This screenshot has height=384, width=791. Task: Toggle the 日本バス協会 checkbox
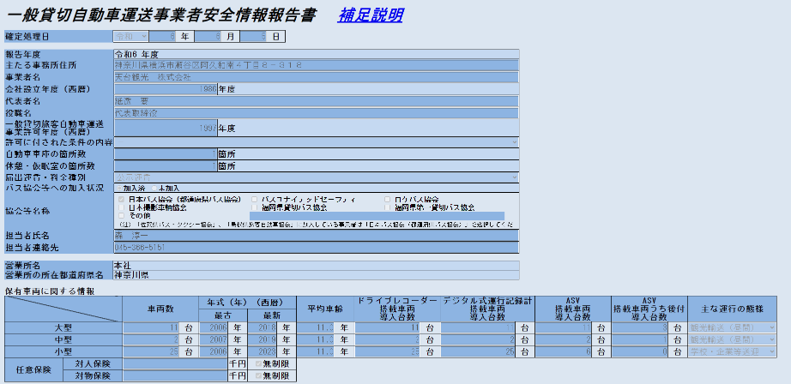point(121,199)
